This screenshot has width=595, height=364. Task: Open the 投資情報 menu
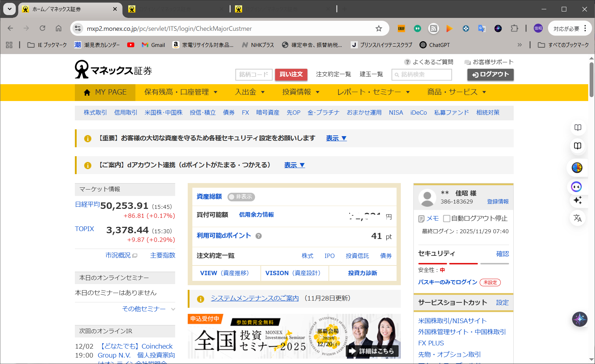click(x=301, y=92)
